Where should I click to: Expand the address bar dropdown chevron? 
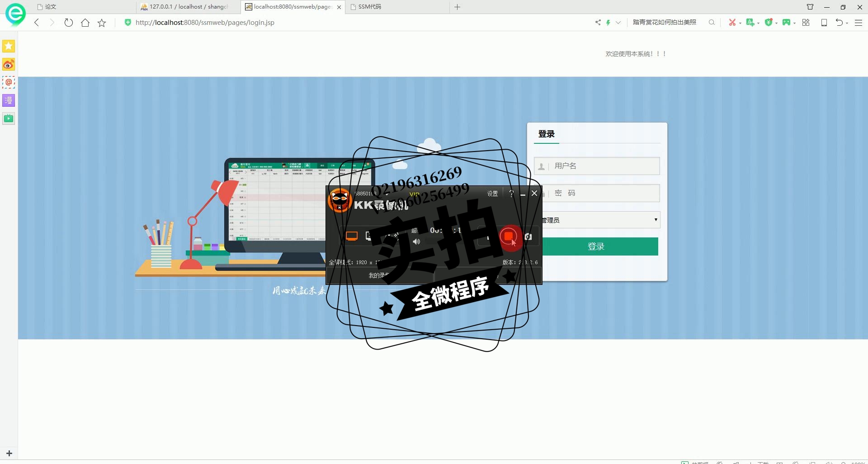tap(618, 22)
